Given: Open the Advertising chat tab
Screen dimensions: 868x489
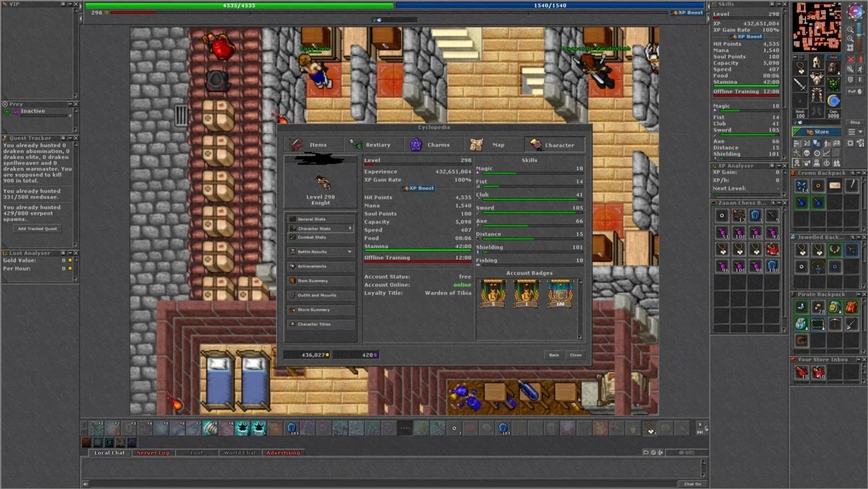Looking at the screenshot, I should [x=283, y=452].
